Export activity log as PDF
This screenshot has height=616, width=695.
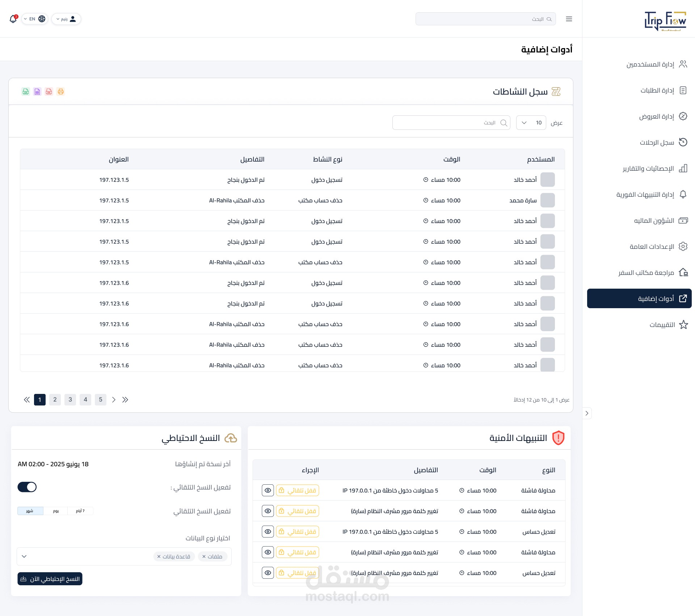pos(49,92)
